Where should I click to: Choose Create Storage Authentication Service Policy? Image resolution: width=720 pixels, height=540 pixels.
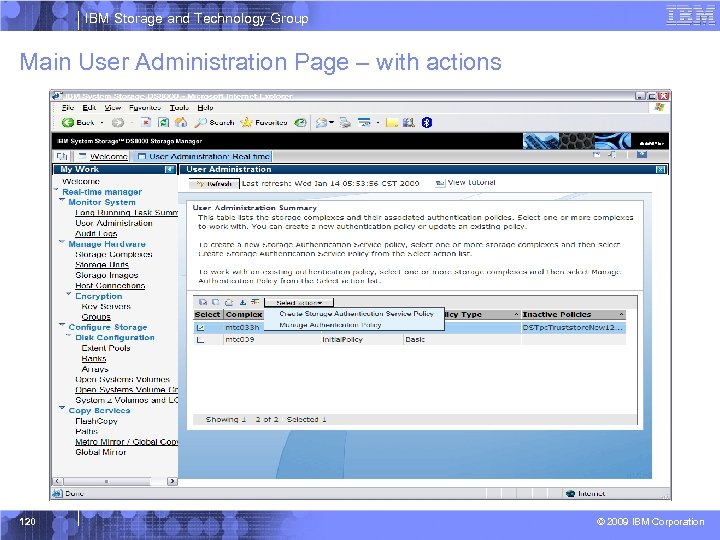pyautogui.click(x=356, y=314)
